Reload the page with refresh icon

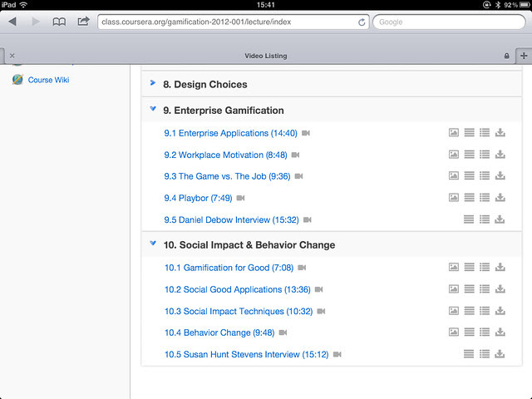[362, 22]
